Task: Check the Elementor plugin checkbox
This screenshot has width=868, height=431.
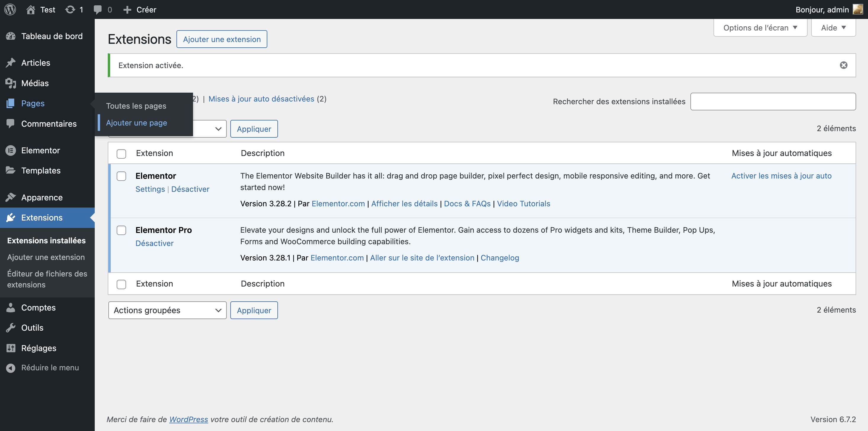Action: 121,176
